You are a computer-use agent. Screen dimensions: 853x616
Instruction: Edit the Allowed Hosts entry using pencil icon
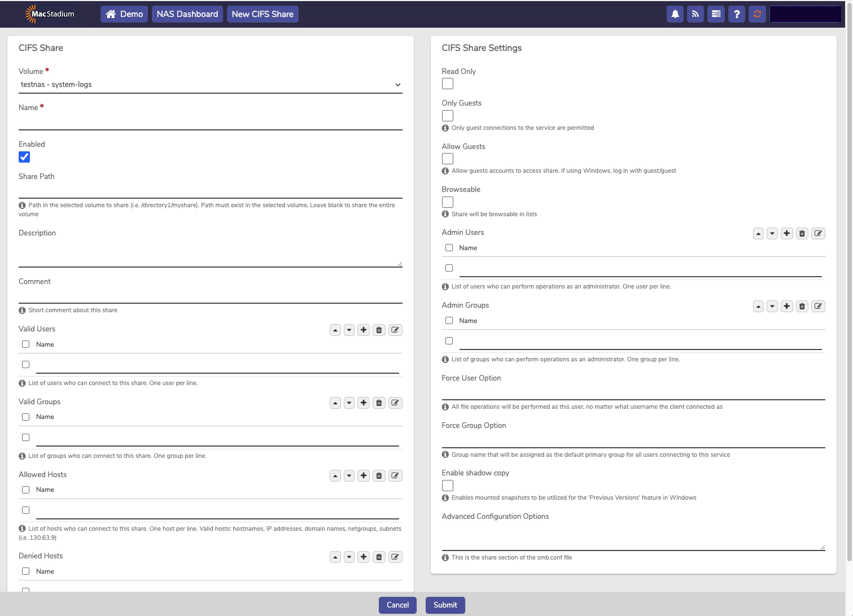tap(395, 475)
